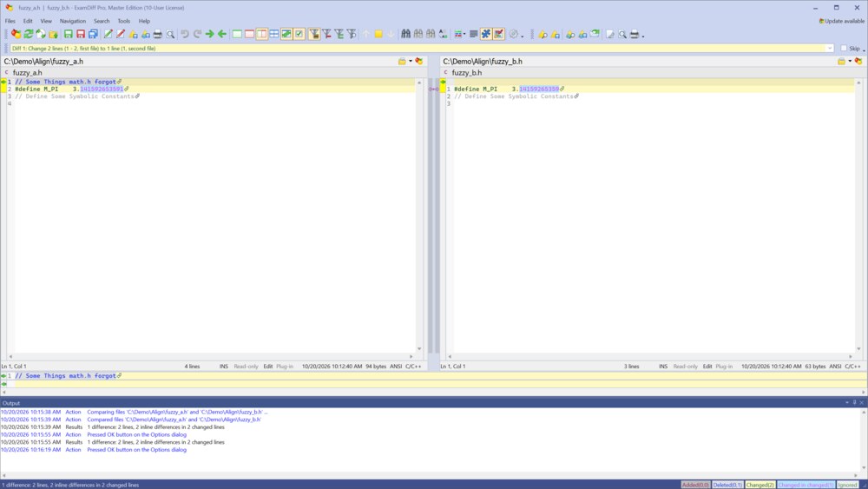Expand the Options gear dropdown arrow
This screenshot has width=868, height=489.
pos(522,36)
